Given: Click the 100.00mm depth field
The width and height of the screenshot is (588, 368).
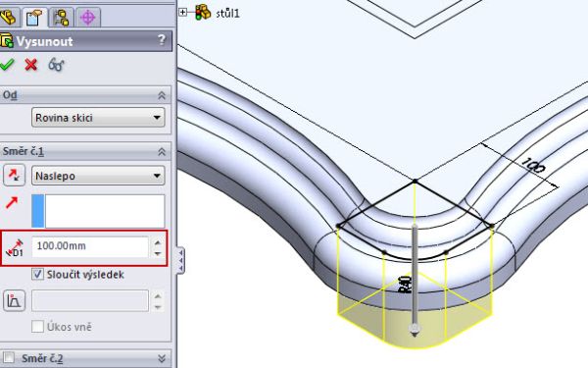Looking at the screenshot, I should point(90,246).
